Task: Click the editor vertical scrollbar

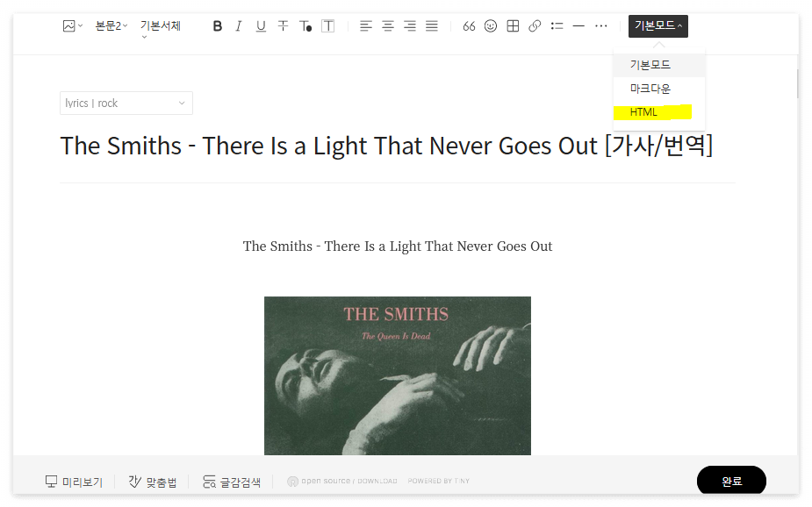Action: [x=797, y=82]
